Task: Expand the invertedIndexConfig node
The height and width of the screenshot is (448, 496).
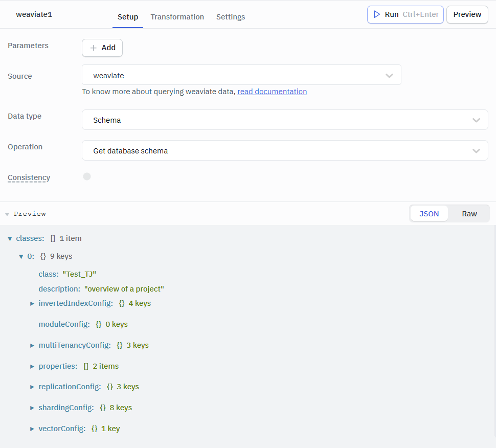Action: [32, 303]
